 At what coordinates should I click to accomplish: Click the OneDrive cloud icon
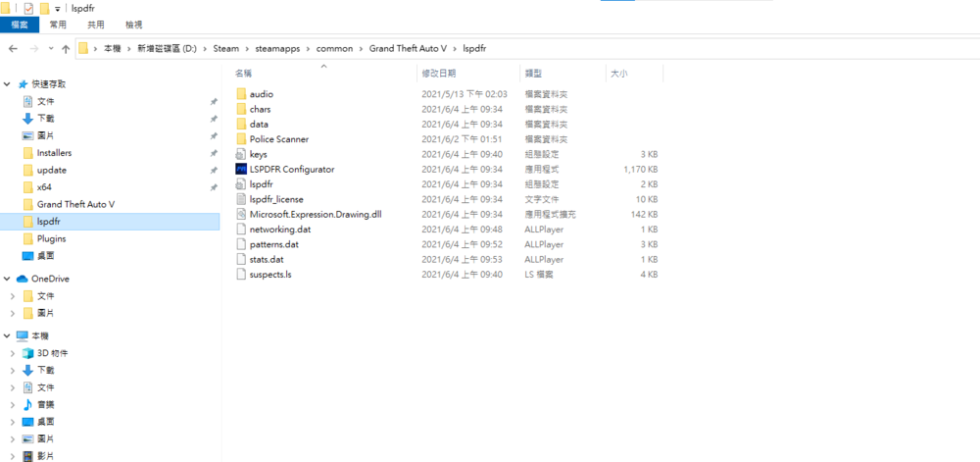(23, 279)
